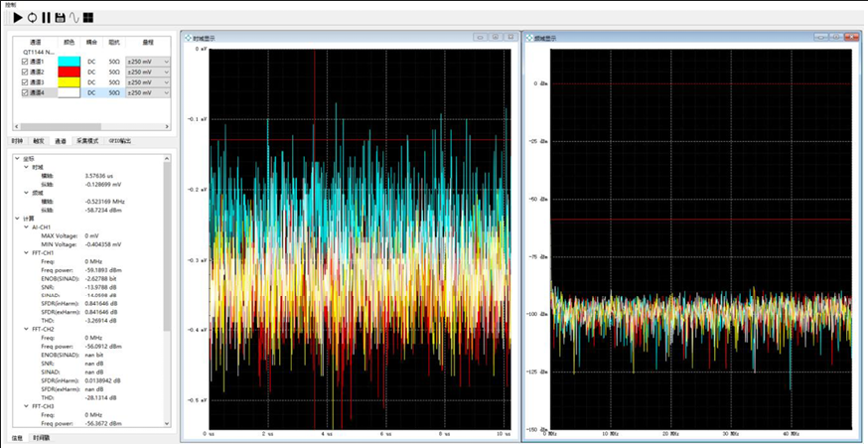Open the 通道2 ±250 mV range dropdown
Screen dimensions: 868x448
pos(148,72)
